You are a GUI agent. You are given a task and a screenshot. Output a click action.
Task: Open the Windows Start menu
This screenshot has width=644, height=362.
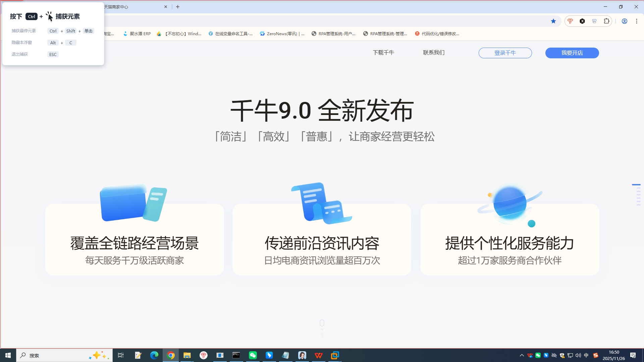(x=8, y=355)
